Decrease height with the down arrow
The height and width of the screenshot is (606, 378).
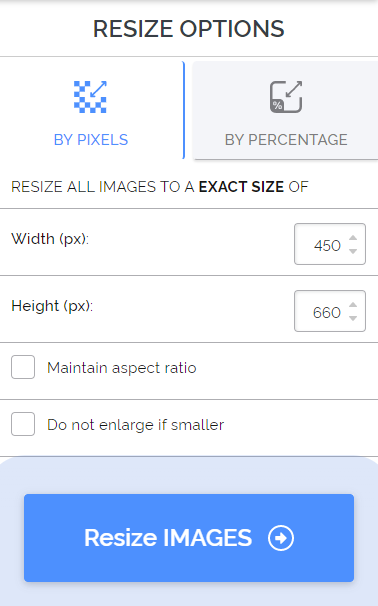coord(352,318)
